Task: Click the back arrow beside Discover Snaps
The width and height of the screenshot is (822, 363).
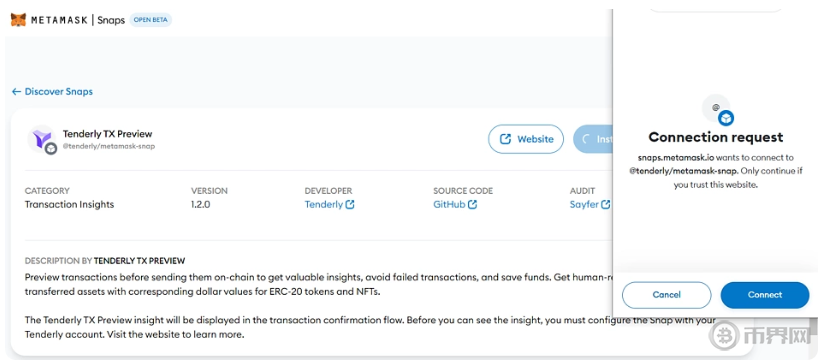Action: 16,92
